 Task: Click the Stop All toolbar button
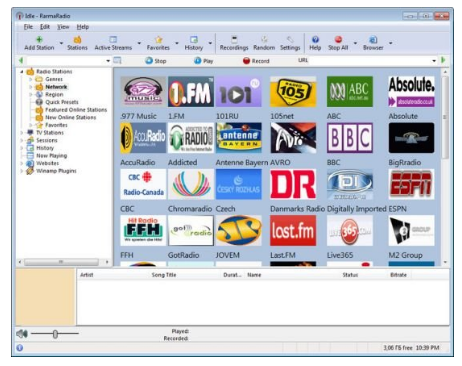pyautogui.click(x=338, y=43)
